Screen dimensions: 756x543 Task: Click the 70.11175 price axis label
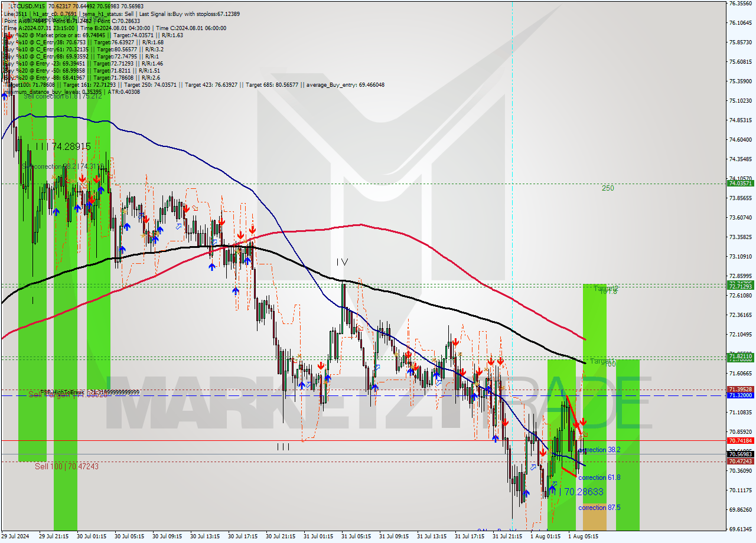[x=740, y=490]
